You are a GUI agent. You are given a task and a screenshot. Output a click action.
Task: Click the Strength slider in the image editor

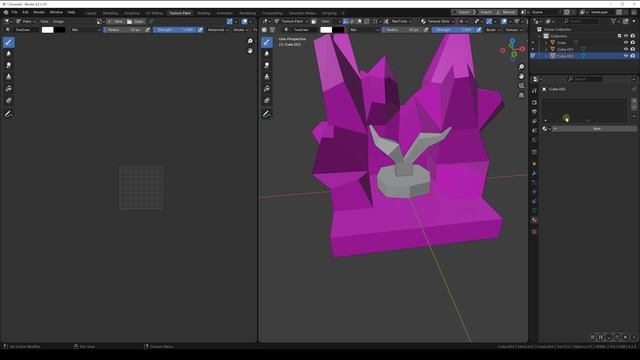point(175,30)
